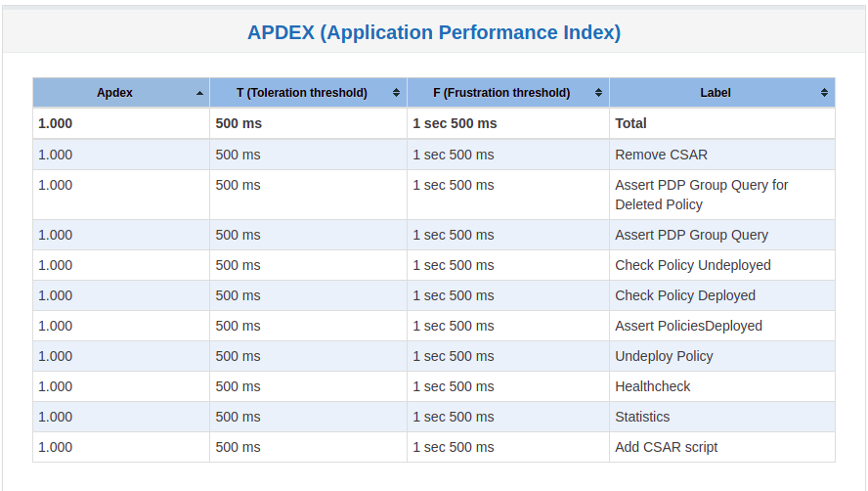
Task: Select the Check Policy Deployed row
Action: coord(434,295)
